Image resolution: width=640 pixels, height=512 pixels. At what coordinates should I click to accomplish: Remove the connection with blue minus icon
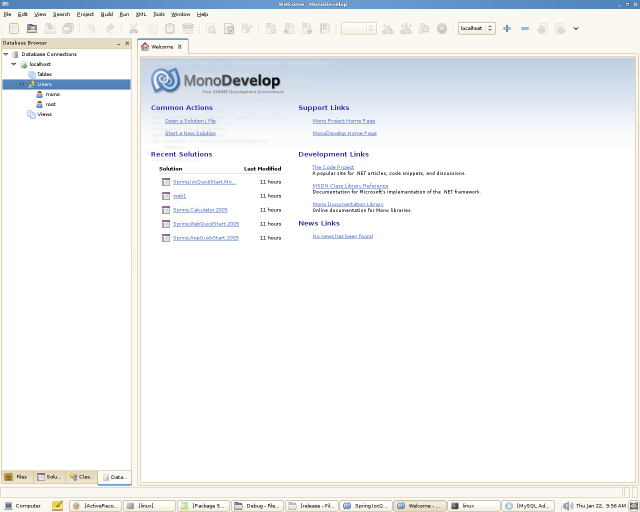tap(525, 28)
